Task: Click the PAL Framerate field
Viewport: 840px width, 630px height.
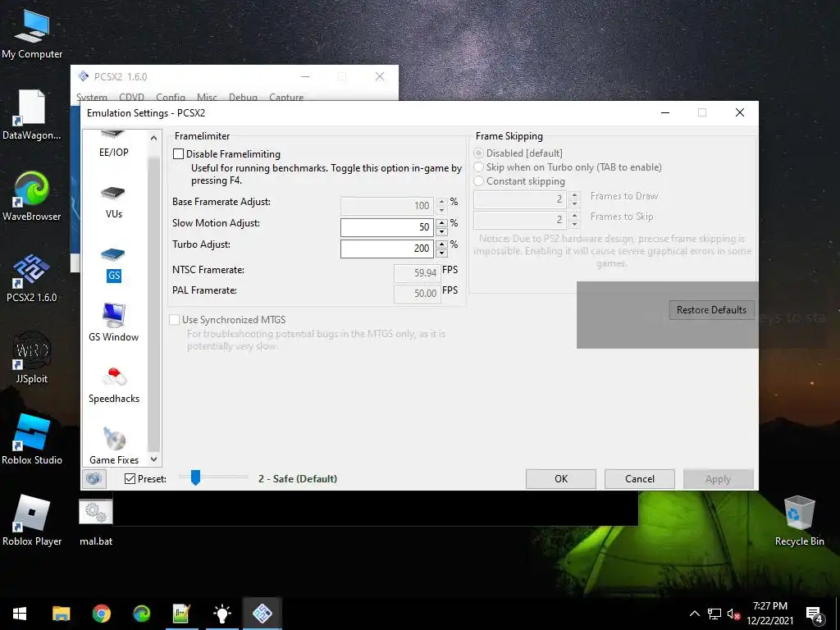Action: pos(418,294)
